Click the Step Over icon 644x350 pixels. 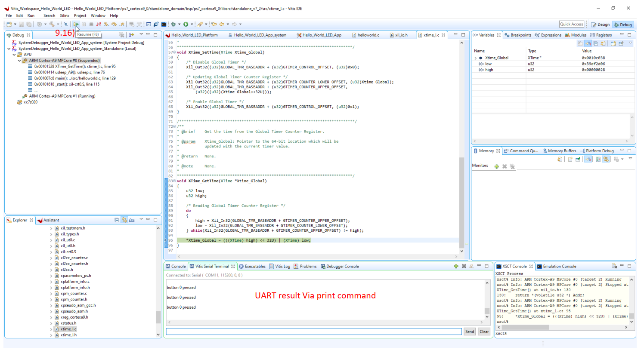(114, 25)
